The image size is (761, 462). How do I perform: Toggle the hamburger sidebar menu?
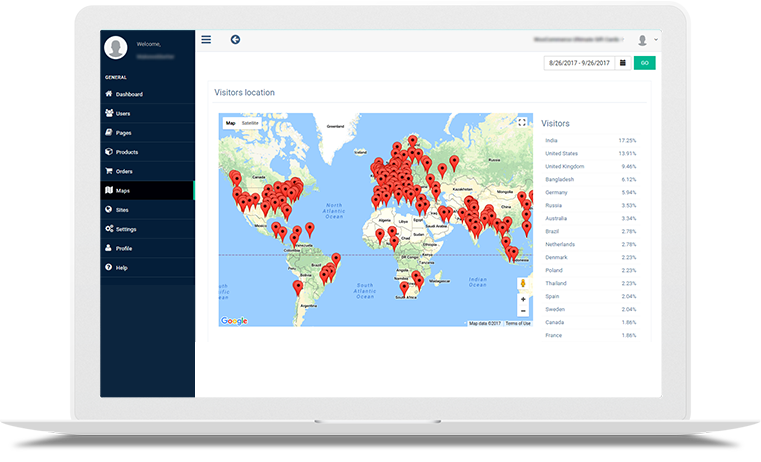(x=206, y=40)
